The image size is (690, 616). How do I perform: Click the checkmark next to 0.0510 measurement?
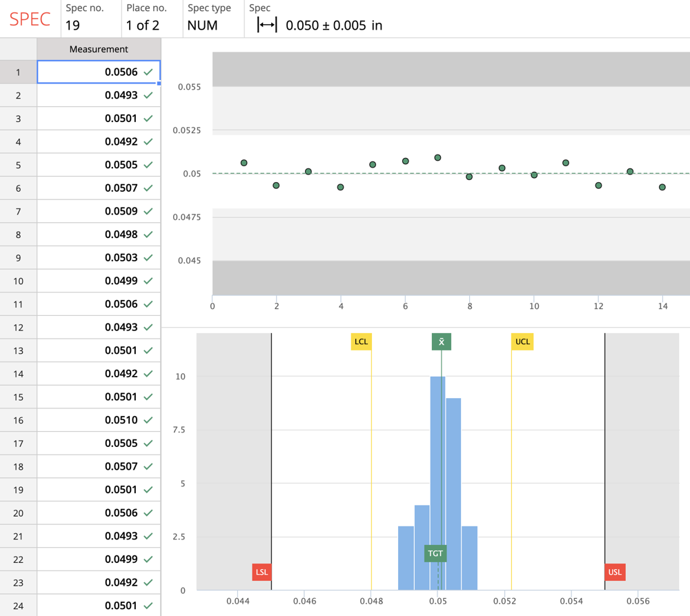148,420
